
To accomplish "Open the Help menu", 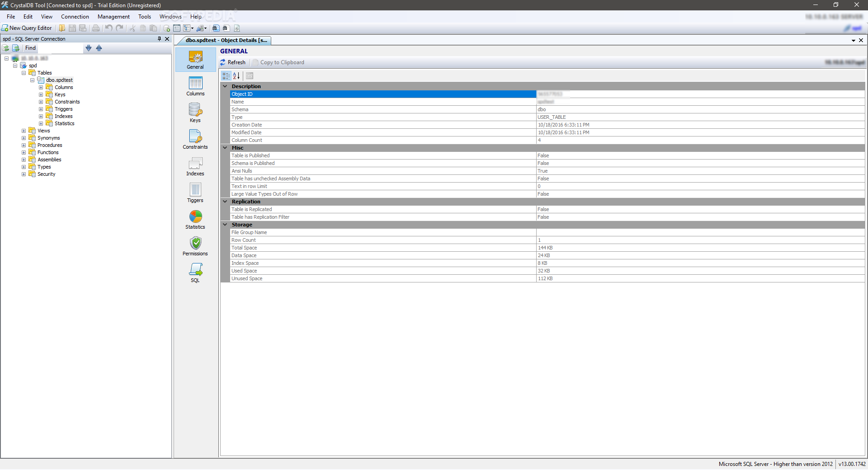I will [196, 17].
